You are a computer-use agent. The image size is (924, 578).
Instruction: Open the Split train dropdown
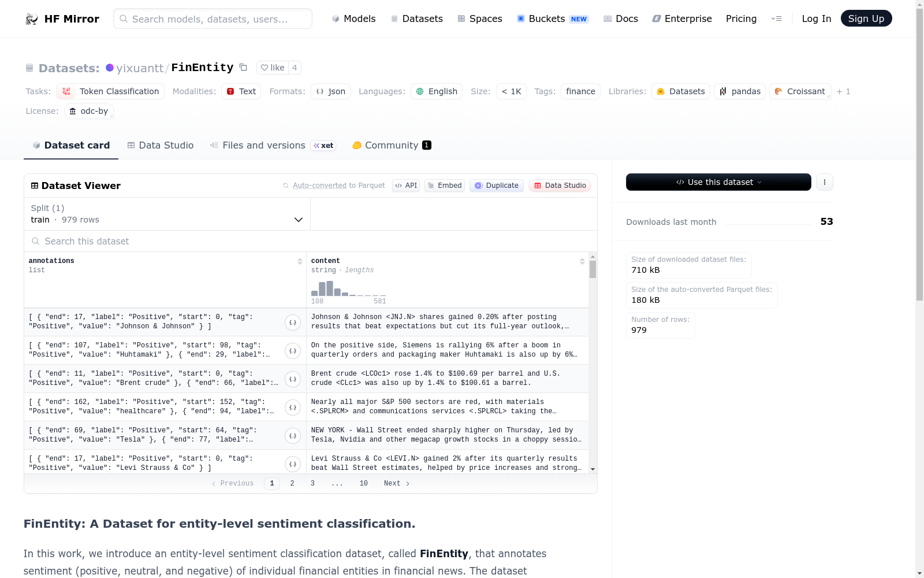point(167,214)
